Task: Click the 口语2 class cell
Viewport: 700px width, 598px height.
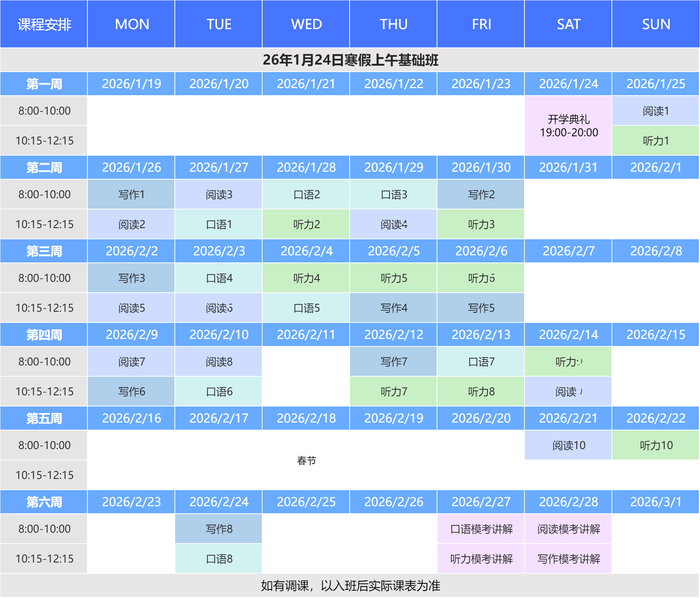Action: coord(306,194)
